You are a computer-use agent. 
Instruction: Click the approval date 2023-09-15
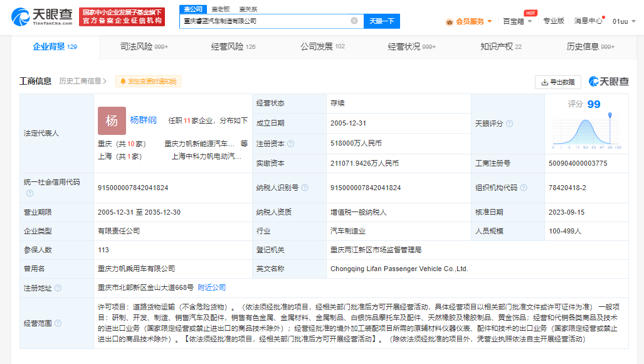tap(567, 212)
